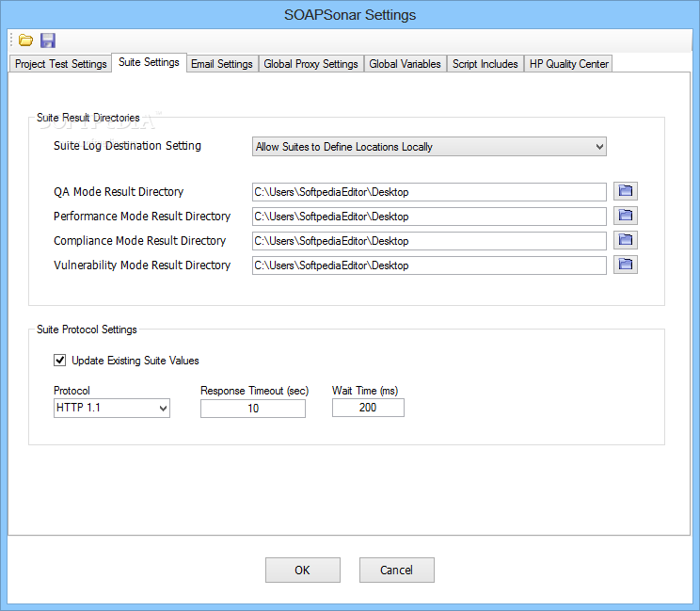The image size is (700, 611).
Task: Click the 'SOAPSonar Settings' window title
Action: pos(350,15)
